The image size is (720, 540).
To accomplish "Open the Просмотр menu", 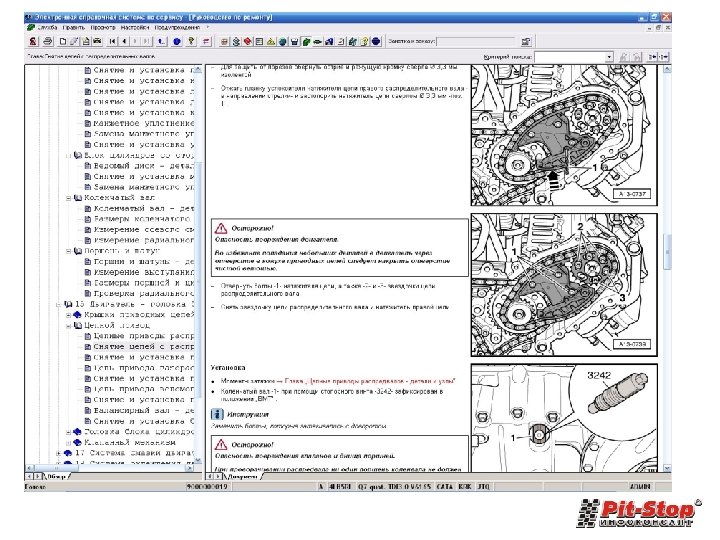I will coord(103,28).
